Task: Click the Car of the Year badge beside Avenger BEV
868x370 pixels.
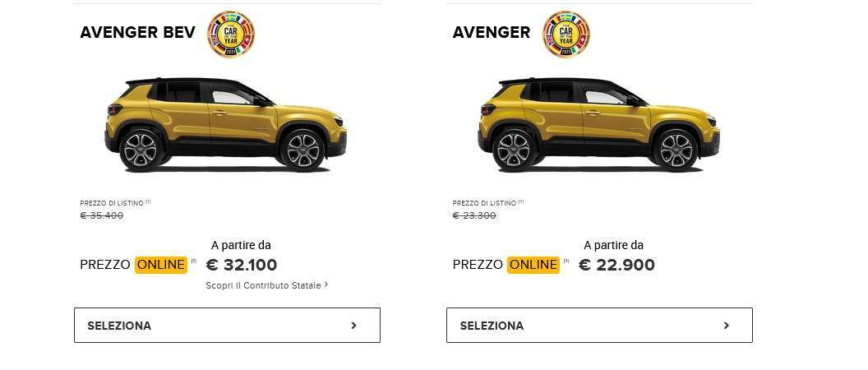Action: click(231, 34)
